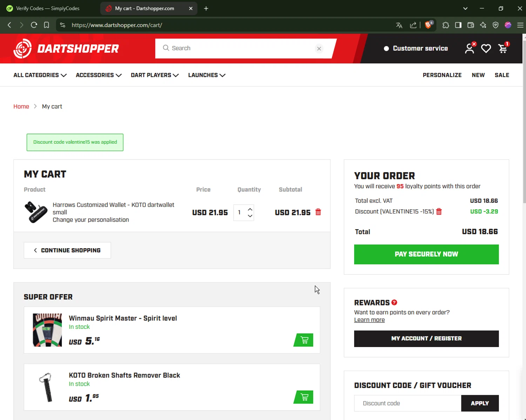Reload the page in browser
526x420 pixels.
tap(34, 25)
